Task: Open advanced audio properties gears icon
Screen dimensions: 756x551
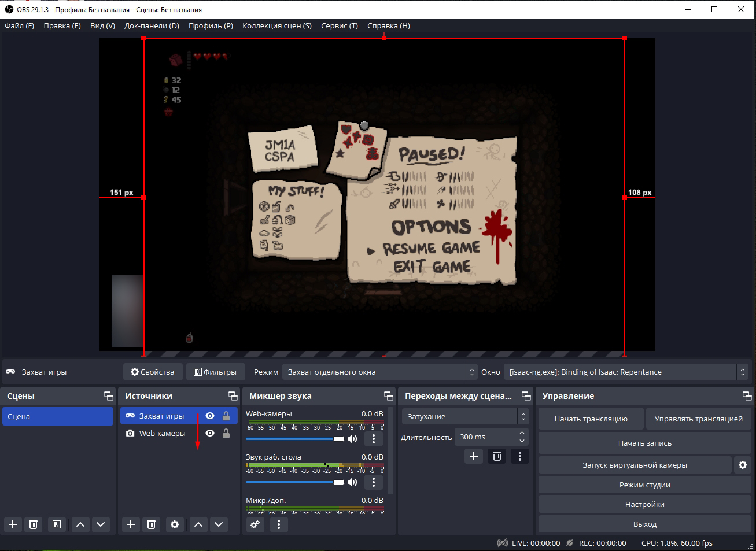Action: click(x=255, y=524)
